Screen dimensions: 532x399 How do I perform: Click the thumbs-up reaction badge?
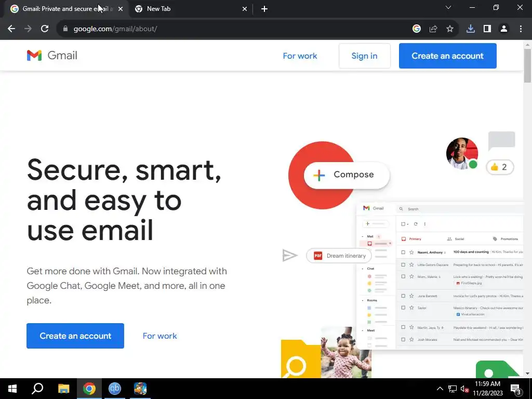click(x=500, y=167)
